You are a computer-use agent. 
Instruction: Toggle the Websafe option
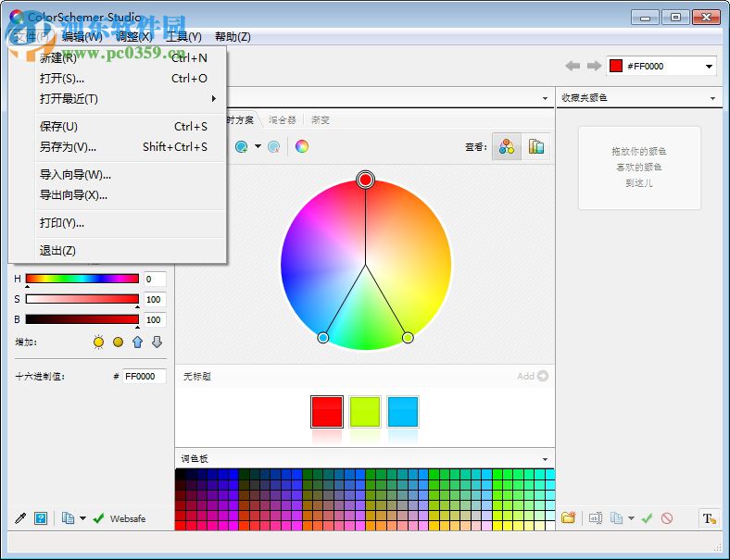point(120,518)
